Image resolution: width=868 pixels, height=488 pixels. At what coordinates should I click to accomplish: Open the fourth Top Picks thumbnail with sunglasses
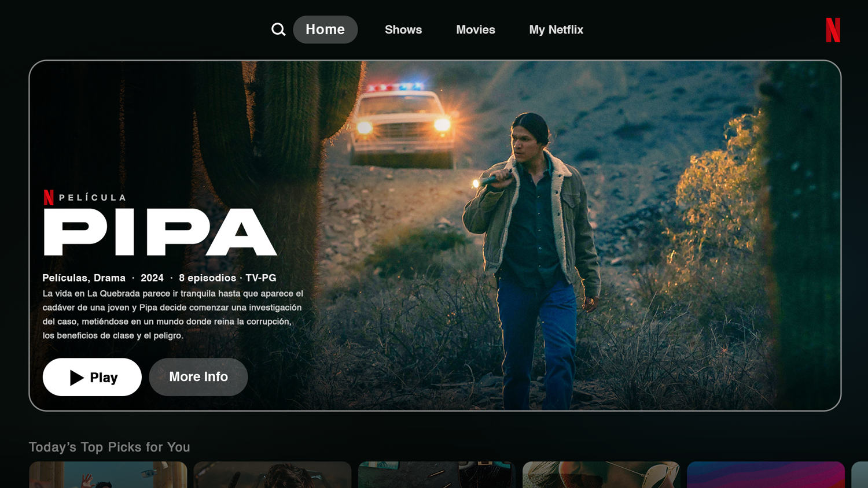[601, 475]
